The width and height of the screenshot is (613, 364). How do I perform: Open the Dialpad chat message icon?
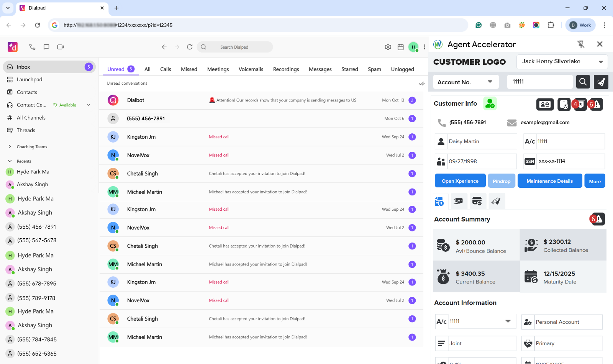46,47
